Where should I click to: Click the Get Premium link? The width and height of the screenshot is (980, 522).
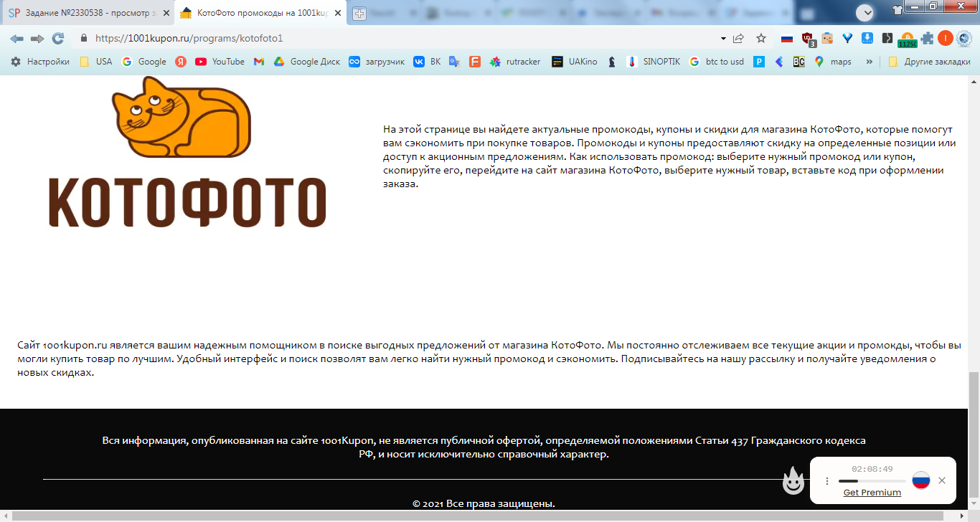pyautogui.click(x=872, y=493)
